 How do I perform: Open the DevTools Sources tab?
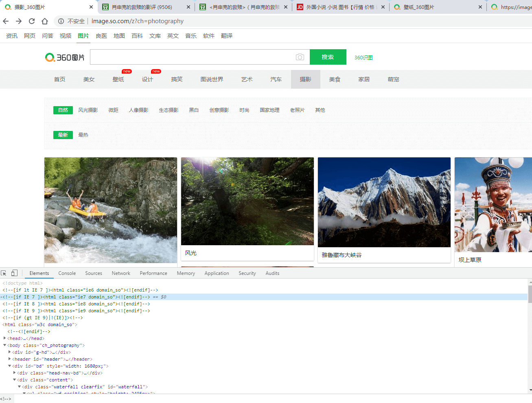tap(94, 273)
